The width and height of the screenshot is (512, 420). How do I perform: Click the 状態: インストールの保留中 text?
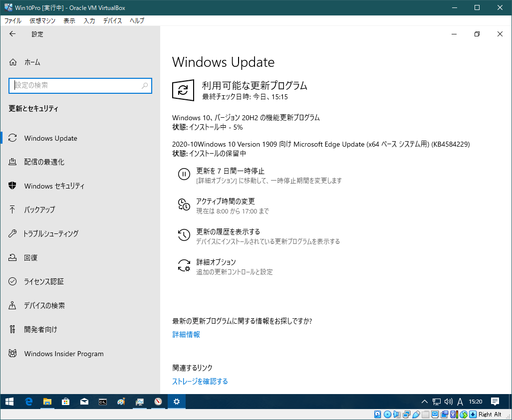point(209,153)
